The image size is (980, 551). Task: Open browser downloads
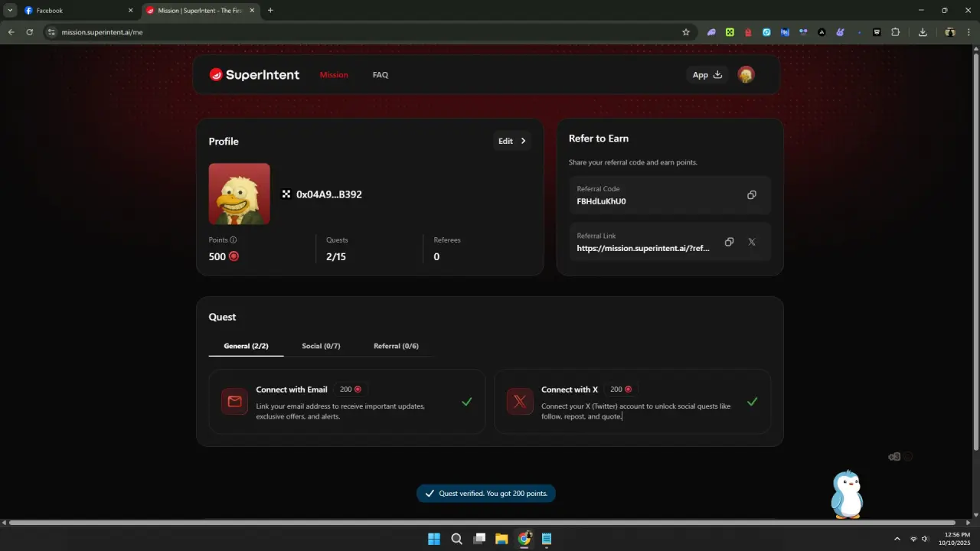point(923,32)
